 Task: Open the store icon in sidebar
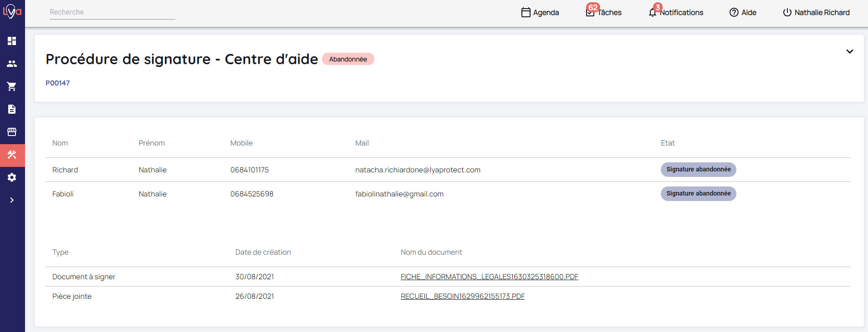[x=12, y=132]
